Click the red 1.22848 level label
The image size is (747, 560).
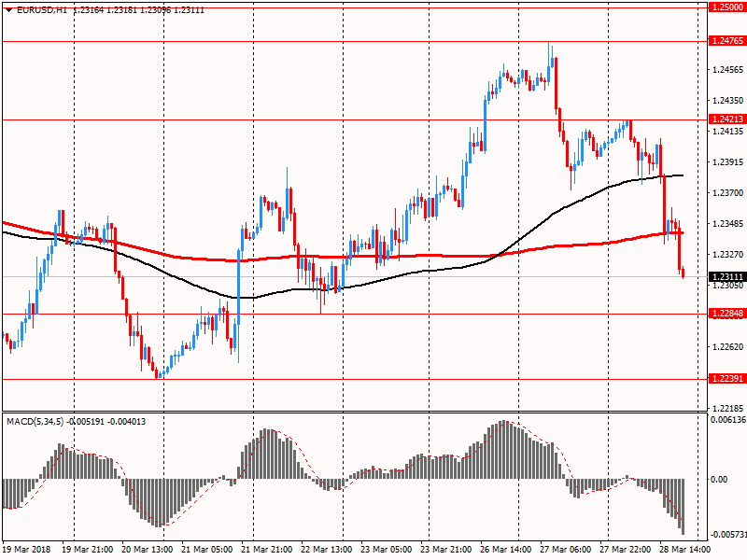tap(727, 314)
